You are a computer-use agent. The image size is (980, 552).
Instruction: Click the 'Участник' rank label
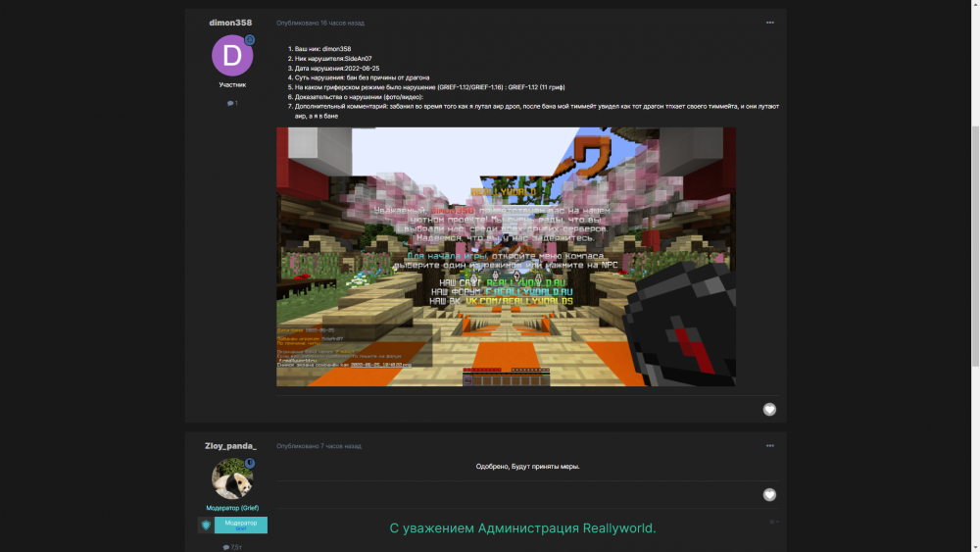[x=232, y=84]
